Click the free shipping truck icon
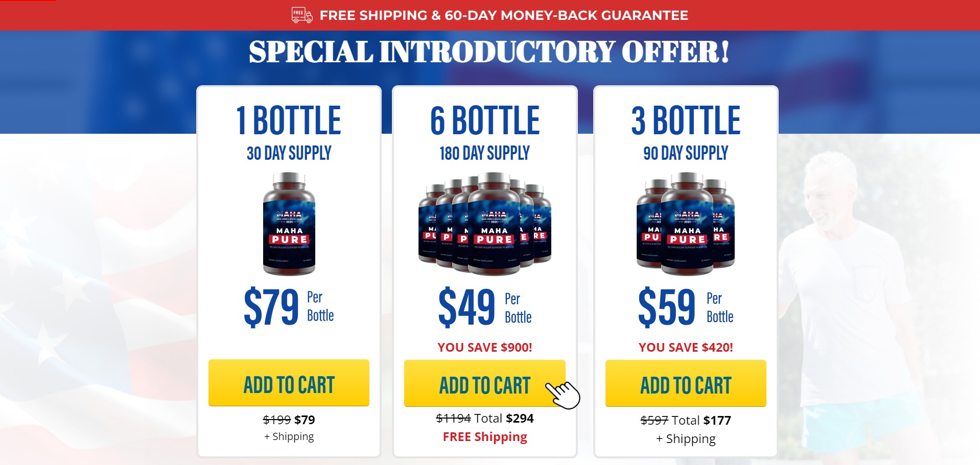The image size is (980, 465). point(301,15)
